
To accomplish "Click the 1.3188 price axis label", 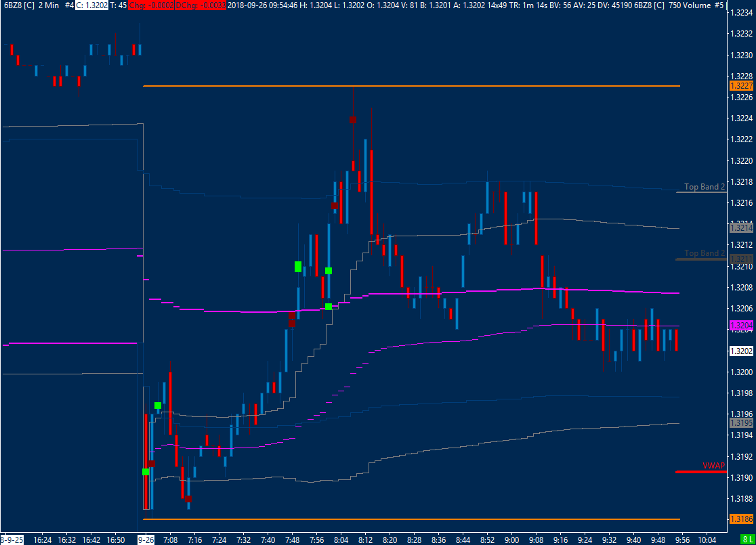I will pyautogui.click(x=742, y=498).
